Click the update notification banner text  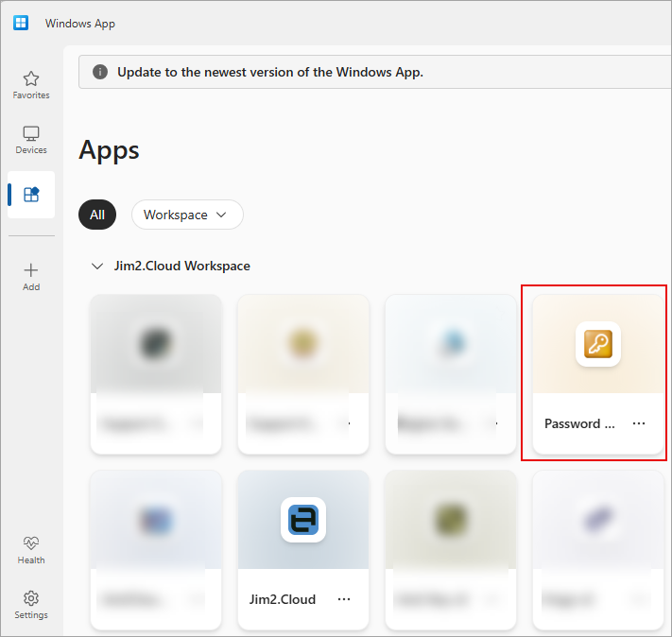270,72
